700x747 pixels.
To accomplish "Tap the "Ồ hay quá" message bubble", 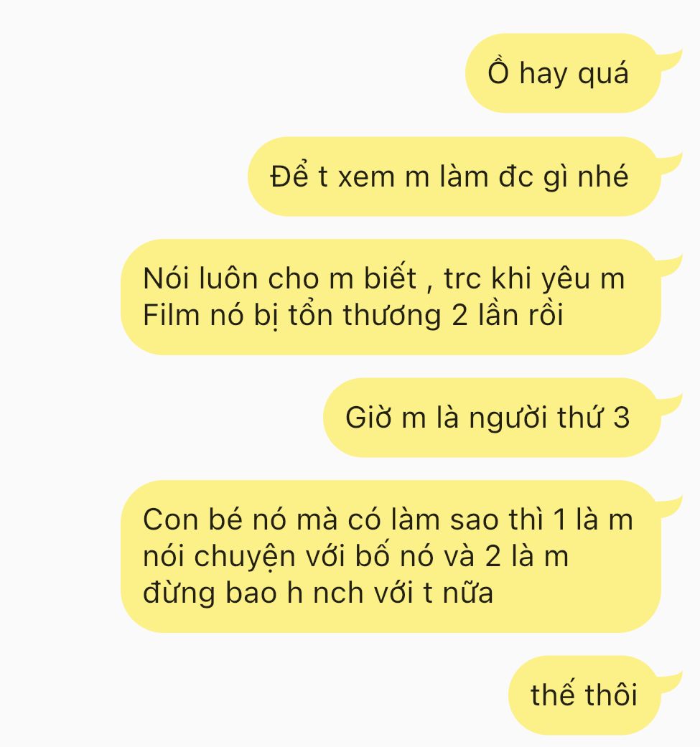I will (x=563, y=73).
